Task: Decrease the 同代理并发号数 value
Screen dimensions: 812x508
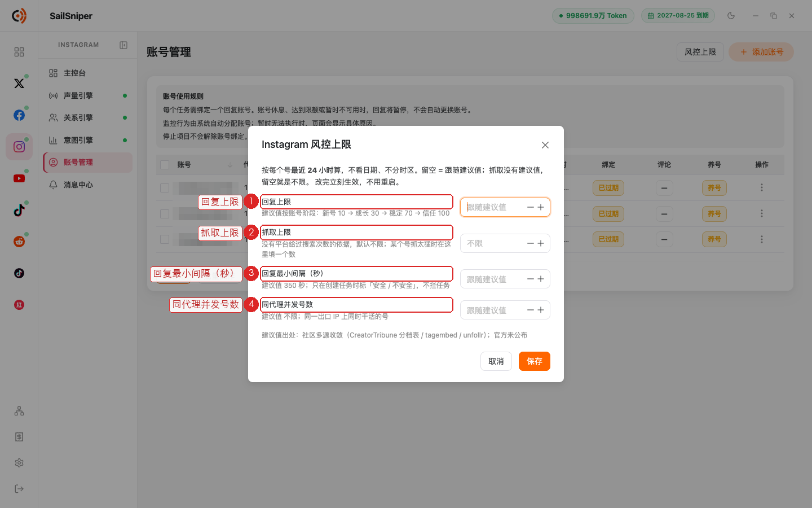Action: pos(531,310)
